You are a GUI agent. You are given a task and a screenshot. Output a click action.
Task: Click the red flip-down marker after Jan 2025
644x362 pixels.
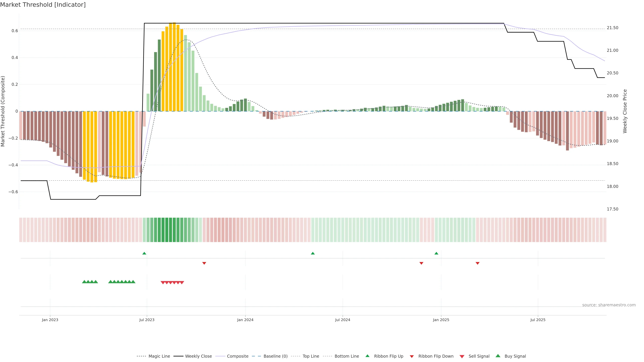pyautogui.click(x=477, y=263)
